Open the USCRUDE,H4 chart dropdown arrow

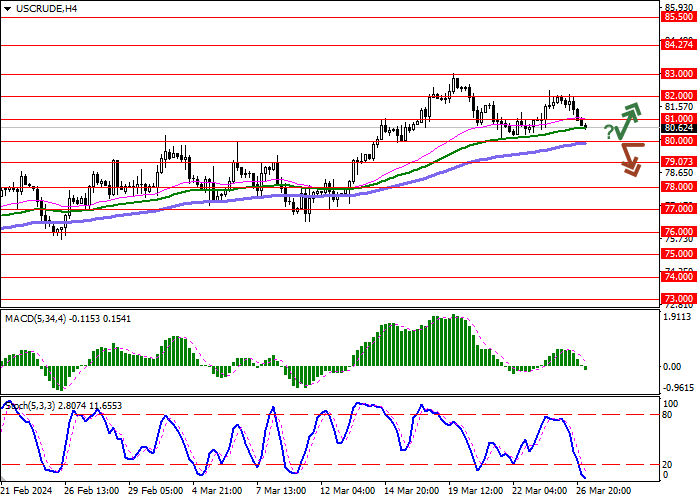[x=7, y=9]
